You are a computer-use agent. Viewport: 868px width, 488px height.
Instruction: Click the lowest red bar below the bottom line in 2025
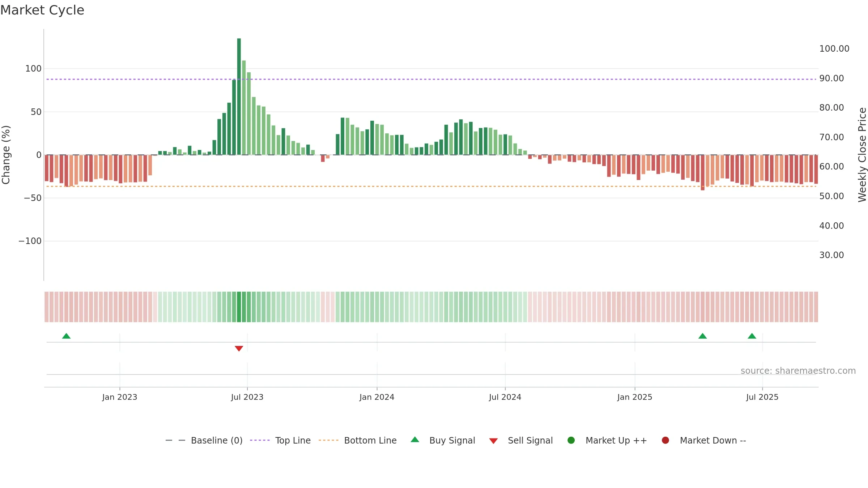tap(703, 172)
